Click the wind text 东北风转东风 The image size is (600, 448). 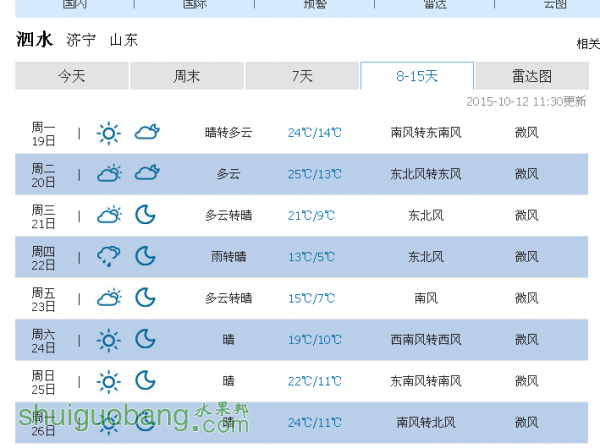[426, 174]
